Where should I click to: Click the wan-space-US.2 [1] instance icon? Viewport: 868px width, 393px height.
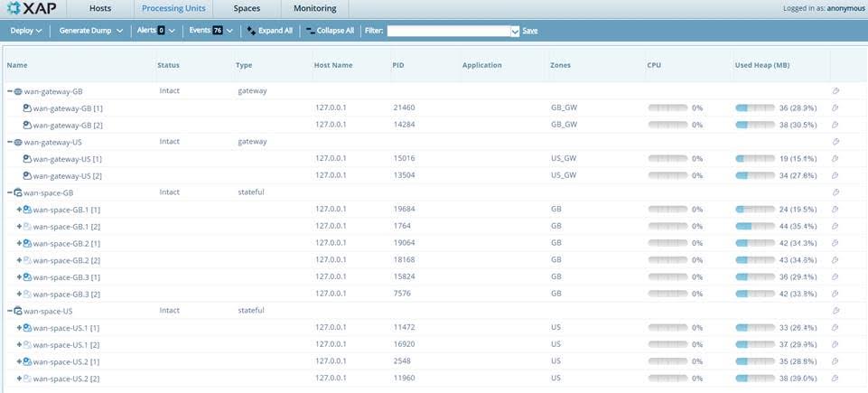[x=28, y=361]
